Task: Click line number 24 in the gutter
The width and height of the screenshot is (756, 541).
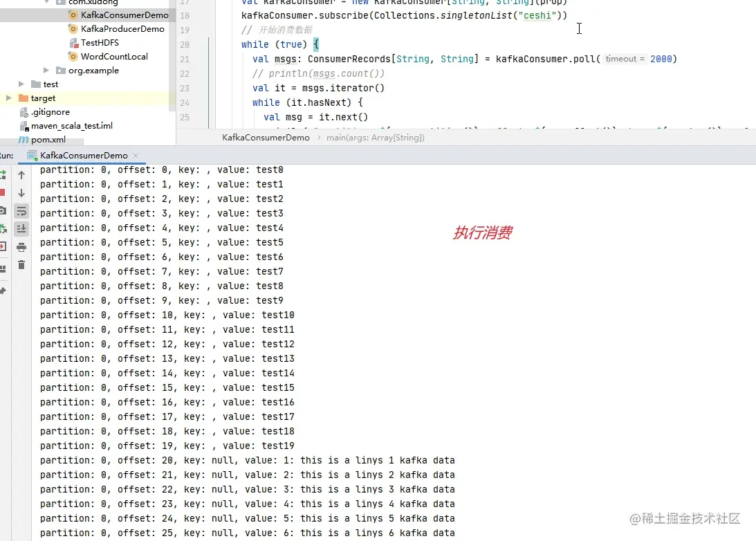Action: pos(185,102)
